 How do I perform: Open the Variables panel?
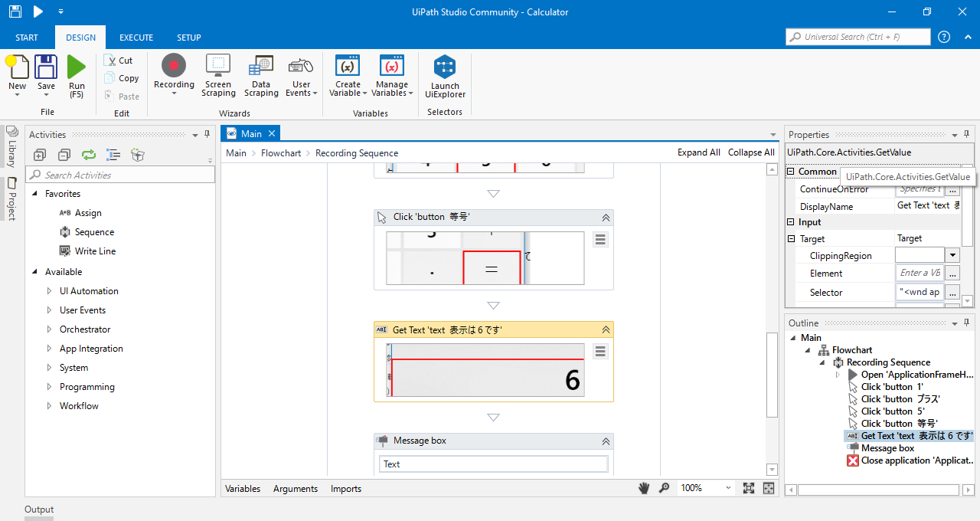243,488
